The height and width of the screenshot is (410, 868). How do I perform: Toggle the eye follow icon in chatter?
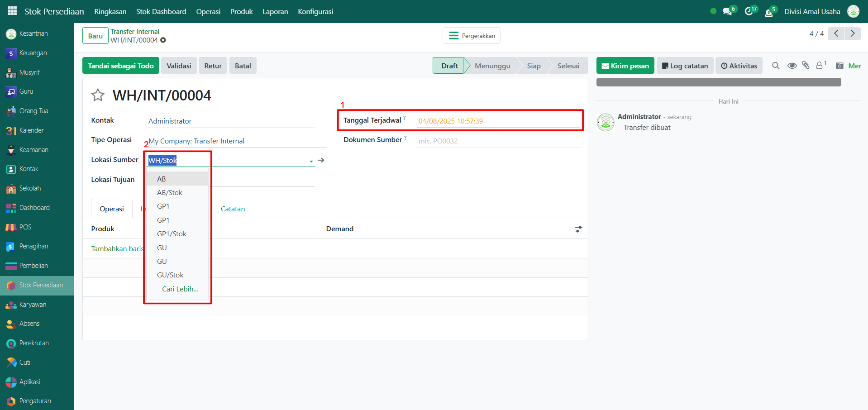coord(792,66)
